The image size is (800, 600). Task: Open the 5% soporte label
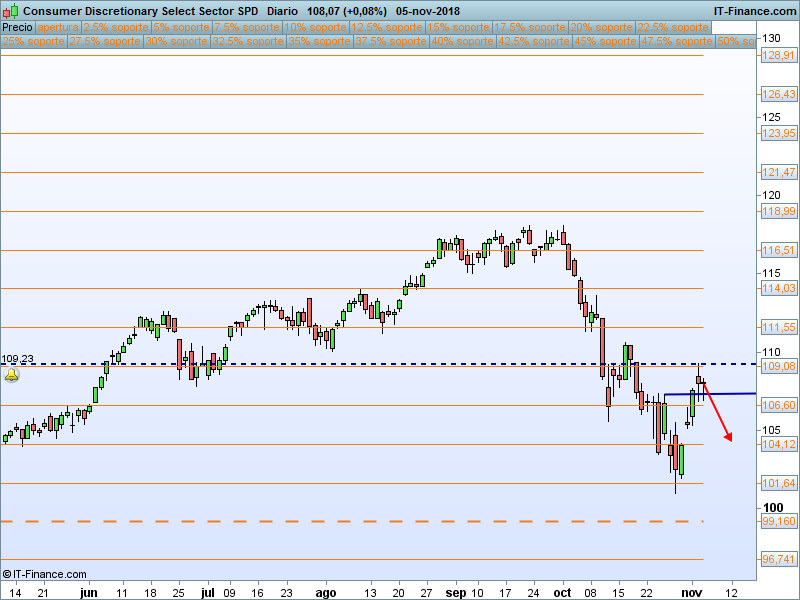[181, 27]
